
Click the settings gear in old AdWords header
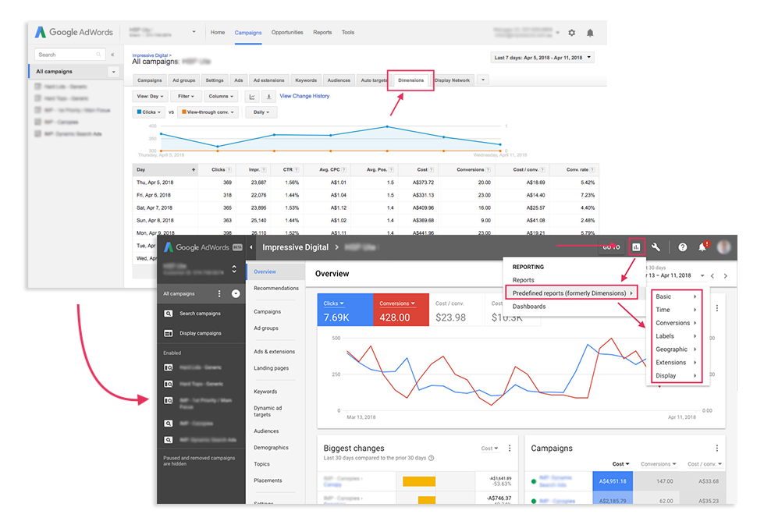571,33
